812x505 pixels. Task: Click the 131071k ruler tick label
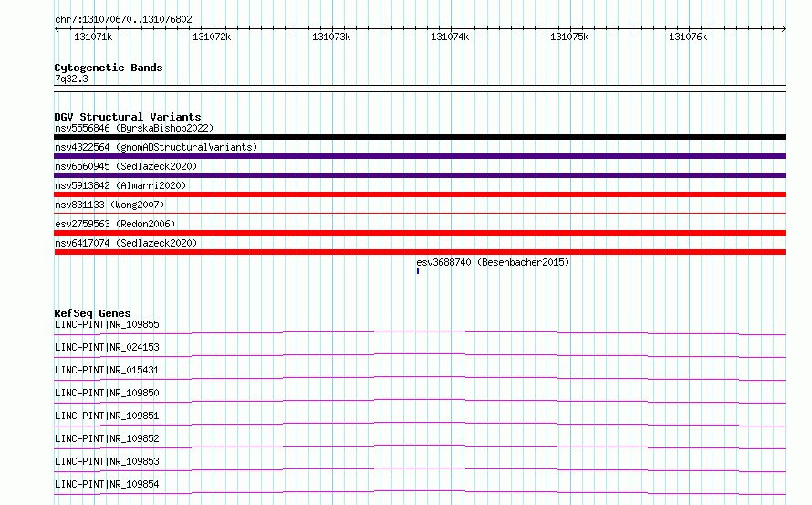click(x=93, y=37)
